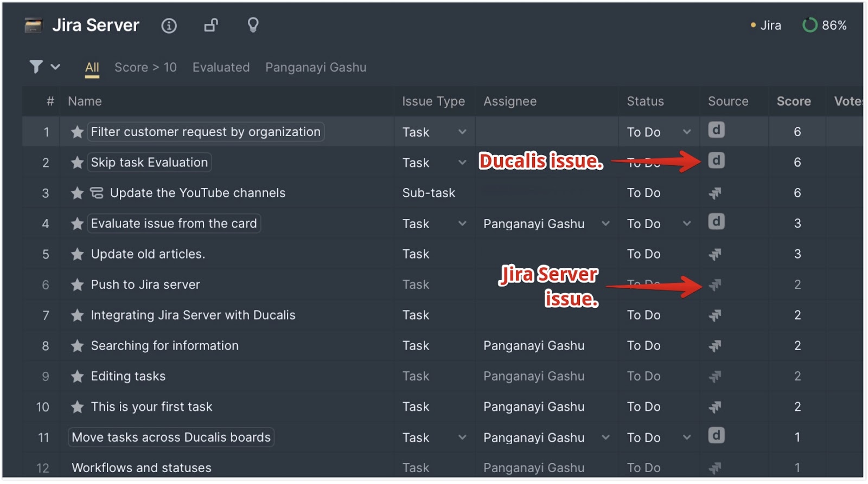Toggle star on Push to Jira server
Viewport: 868px width, 484px height.
click(78, 285)
